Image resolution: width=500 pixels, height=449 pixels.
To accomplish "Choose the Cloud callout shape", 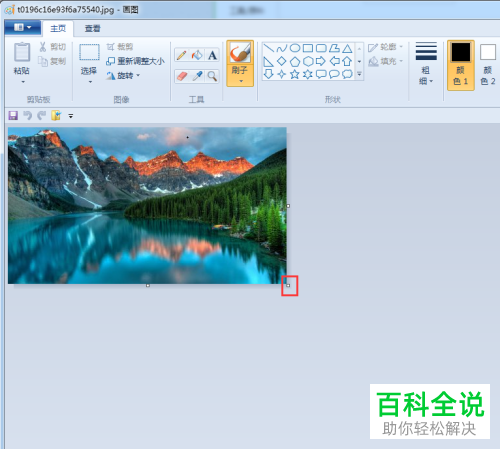I will tap(347, 74).
